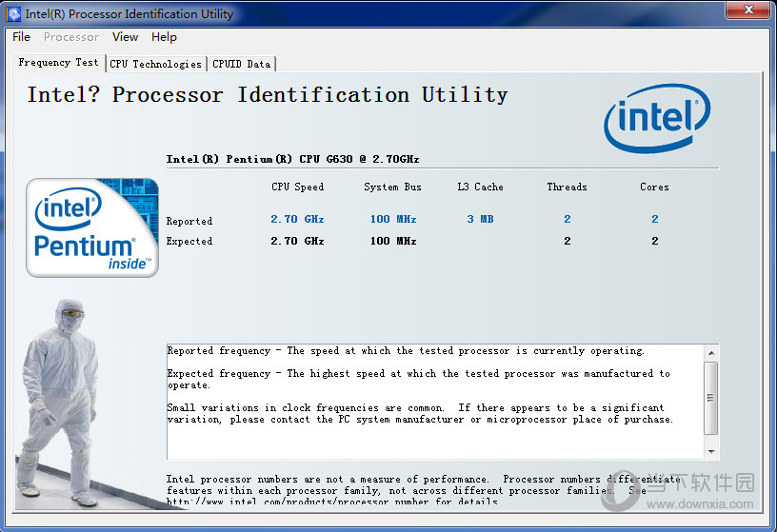Click the Intel Pentium inside badge
The image size is (777, 532).
point(92,227)
